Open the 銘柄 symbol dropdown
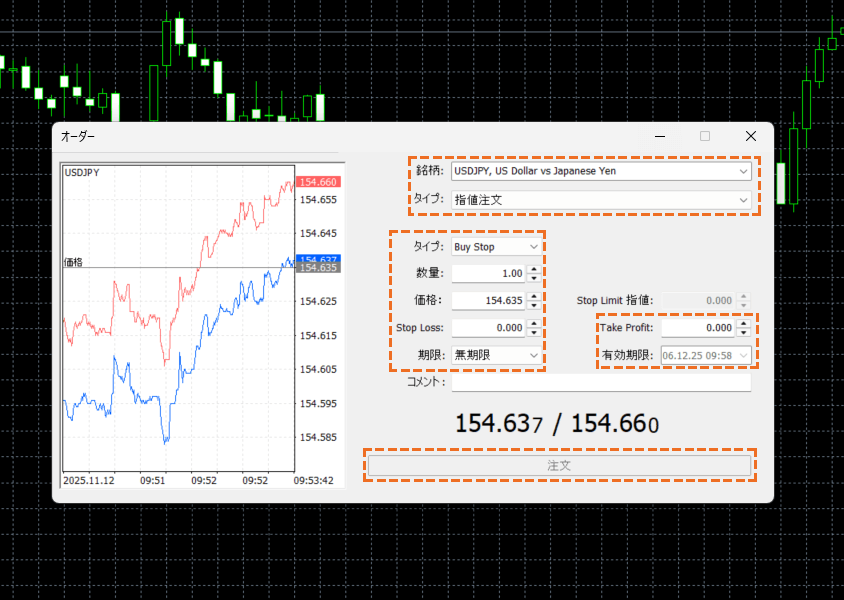844x600 pixels. point(600,172)
